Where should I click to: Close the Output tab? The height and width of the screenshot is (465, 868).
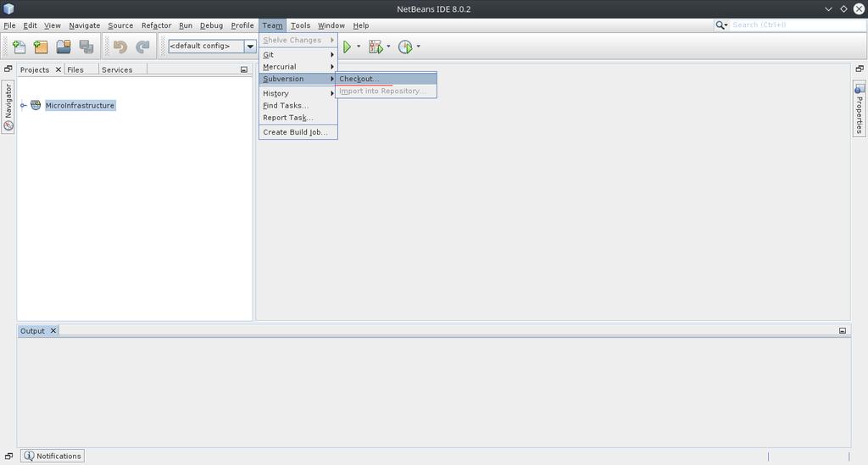[x=53, y=330]
